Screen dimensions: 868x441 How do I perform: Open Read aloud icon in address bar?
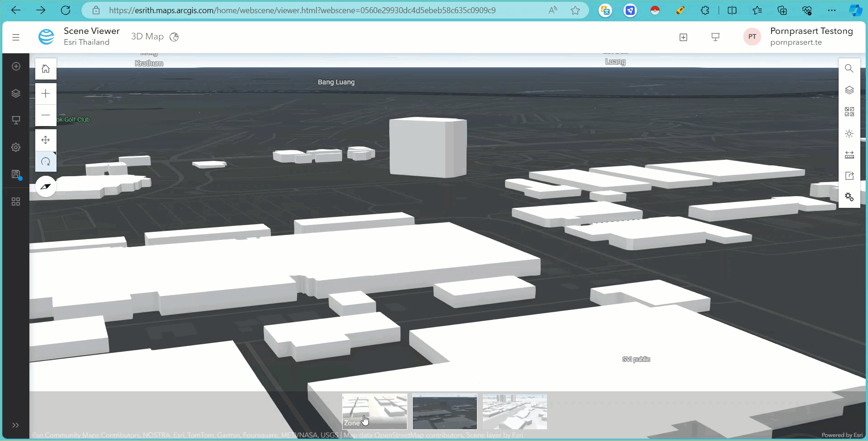coord(553,10)
